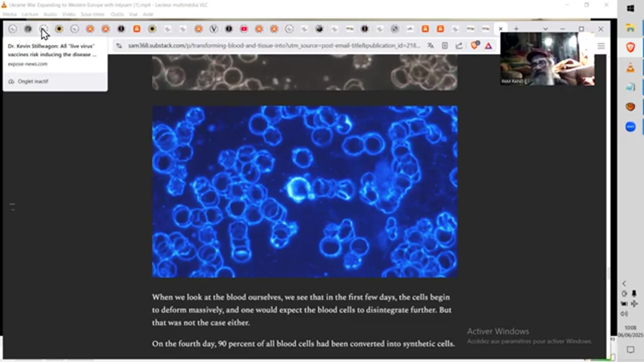Image resolution: width=644 pixels, height=362 pixels.
Task: Open the brown round app icon in taskbar
Action: (x=630, y=107)
